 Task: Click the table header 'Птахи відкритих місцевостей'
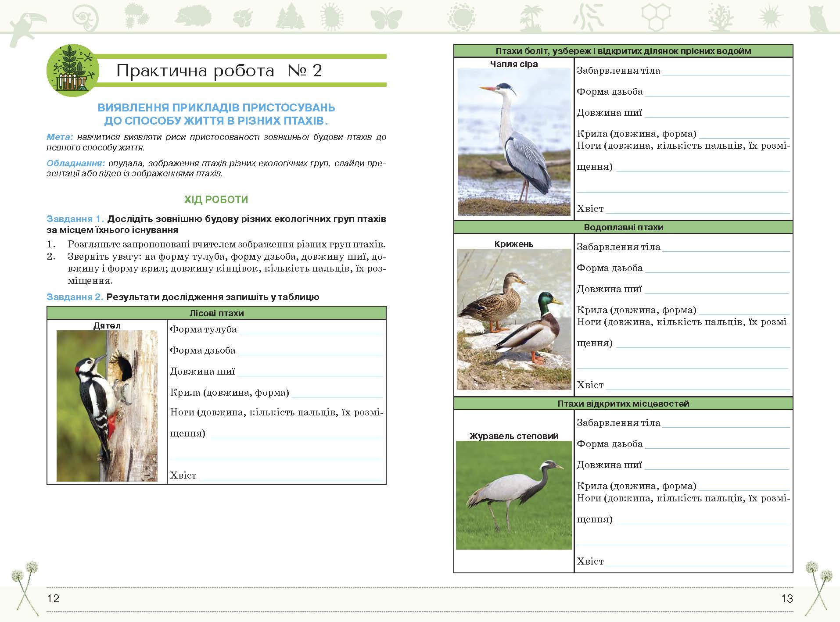tap(623, 404)
